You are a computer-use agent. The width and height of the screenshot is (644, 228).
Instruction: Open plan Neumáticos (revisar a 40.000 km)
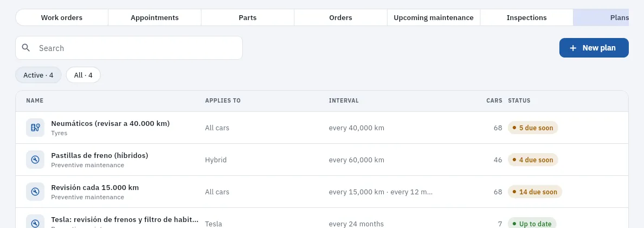110,123
